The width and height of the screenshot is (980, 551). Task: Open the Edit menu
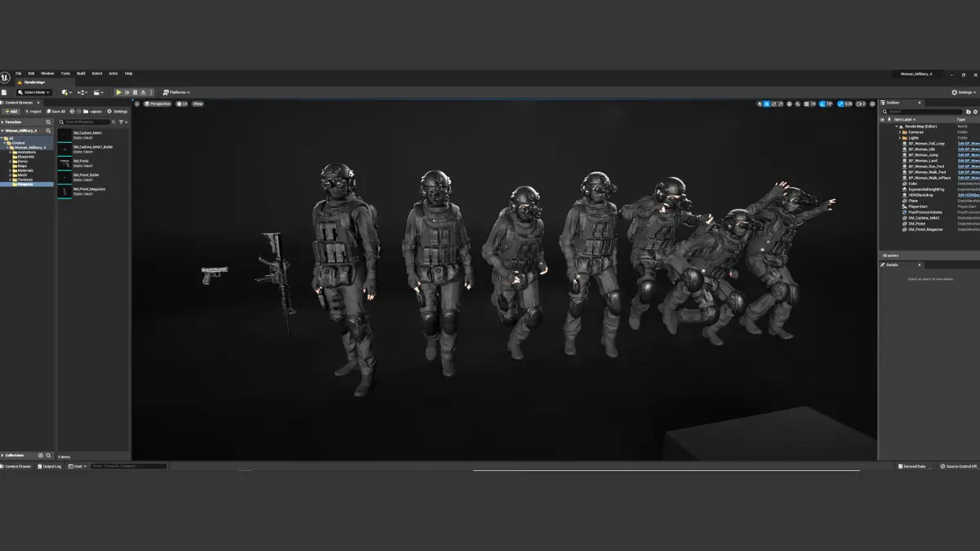pos(31,73)
